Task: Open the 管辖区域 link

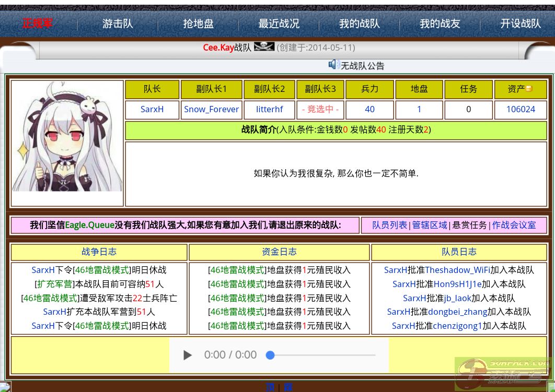Action: 430,225
